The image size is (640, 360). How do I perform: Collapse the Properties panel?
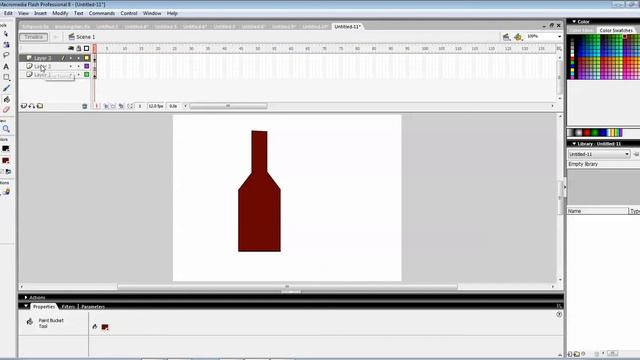[x=26, y=306]
